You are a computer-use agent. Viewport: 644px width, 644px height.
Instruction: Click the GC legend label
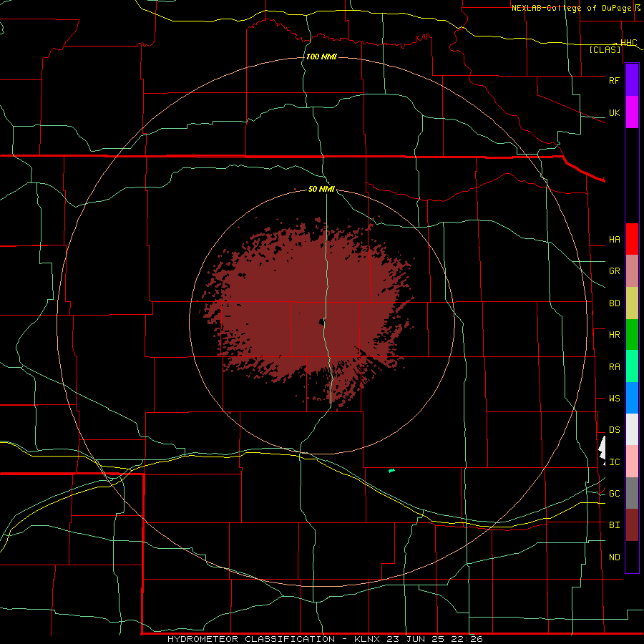pyautogui.click(x=614, y=494)
